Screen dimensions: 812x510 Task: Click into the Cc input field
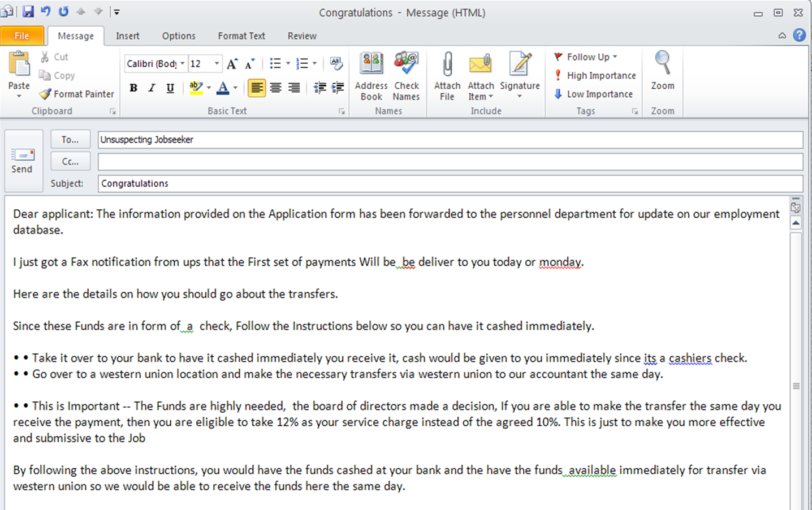tap(450, 162)
